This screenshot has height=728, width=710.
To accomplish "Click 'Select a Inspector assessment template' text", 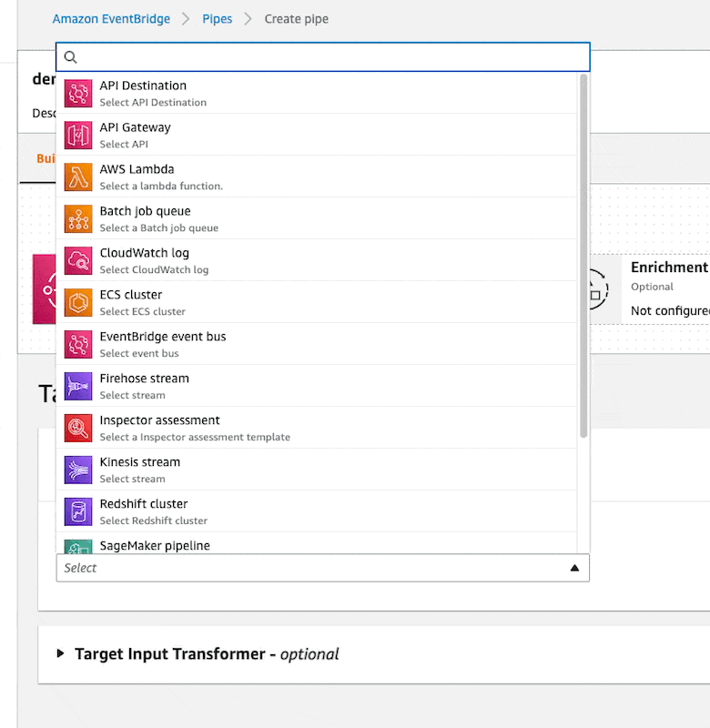I will coord(195,437).
